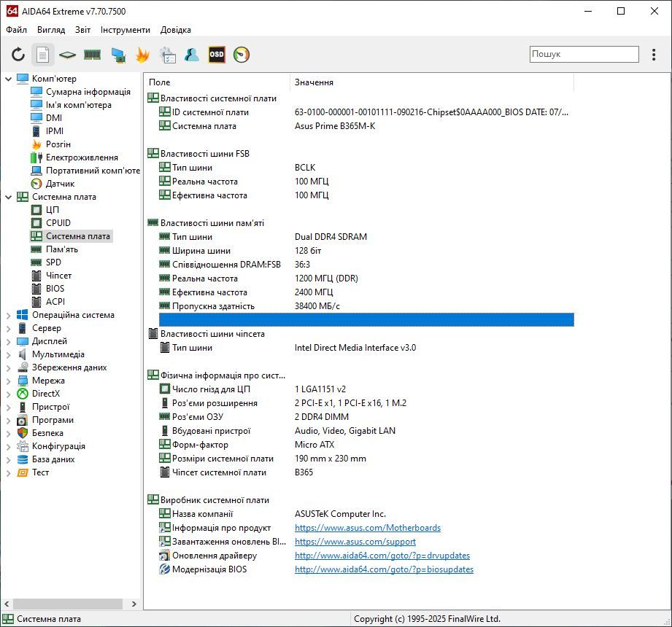This screenshot has height=627, width=672.
Task: Open the Чіпсет tree item
Action: click(58, 276)
